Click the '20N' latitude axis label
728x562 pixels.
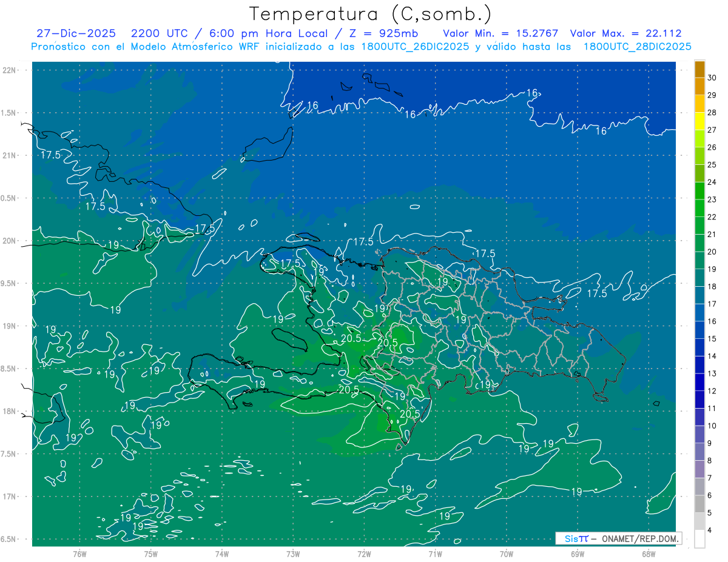click(x=10, y=241)
